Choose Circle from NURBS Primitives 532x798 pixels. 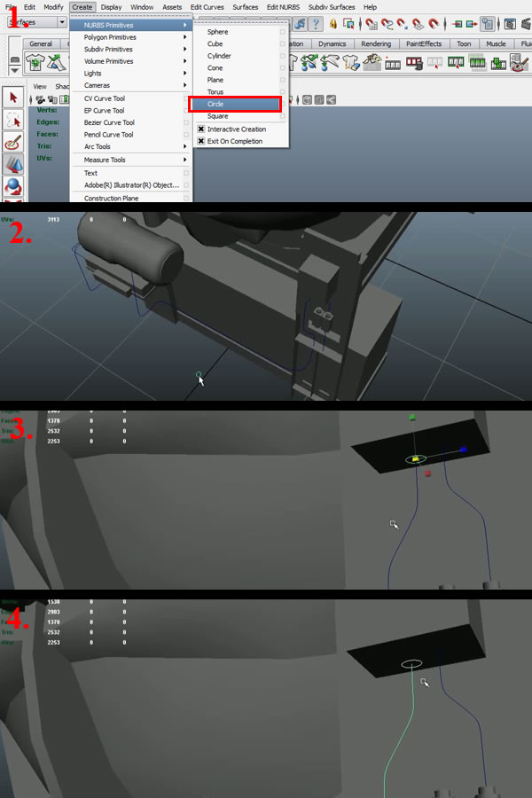coord(235,104)
